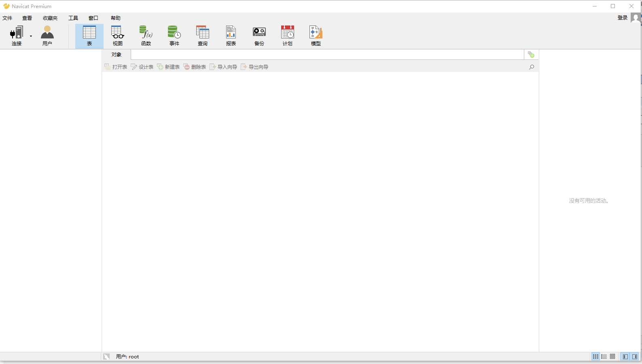Open the 文件 menu
This screenshot has height=364, width=642.
(x=7, y=18)
